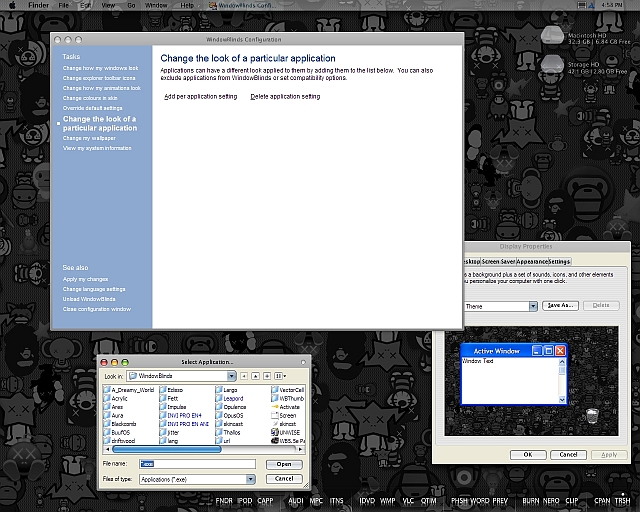Viewport: 640px width, 512px height.
Task: Click the create new folder icon
Action: tap(267, 376)
